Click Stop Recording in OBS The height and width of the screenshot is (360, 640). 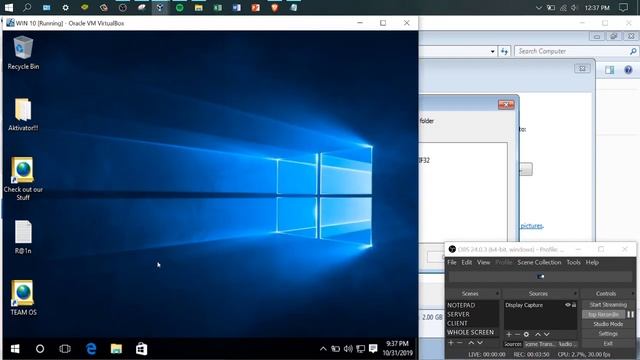pyautogui.click(x=603, y=314)
